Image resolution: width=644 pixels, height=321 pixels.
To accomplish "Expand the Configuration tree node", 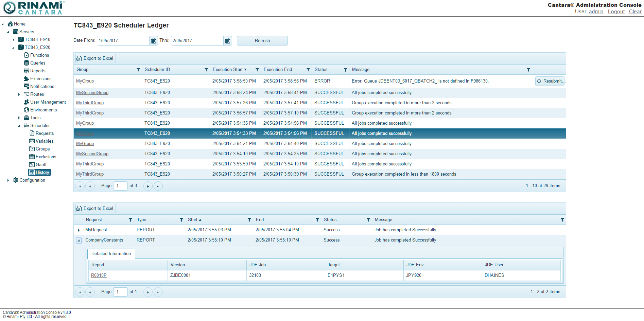I will tap(8, 180).
